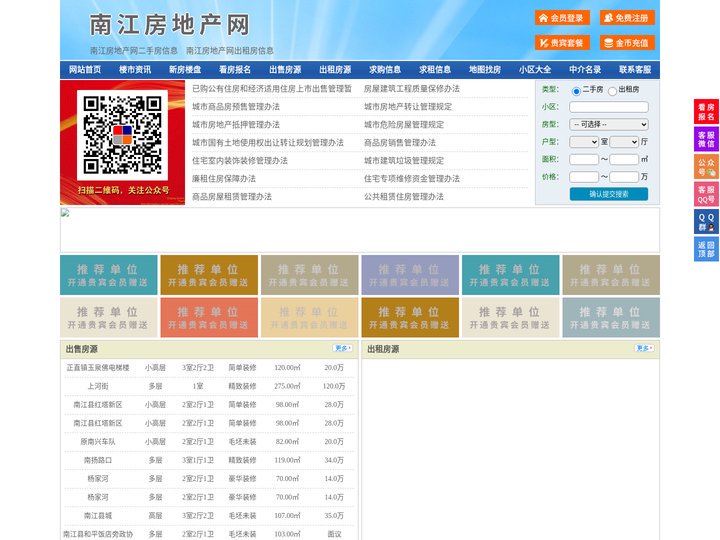Open link 商品房销售管理办法
This screenshot has width=720, height=540.
(x=400, y=142)
